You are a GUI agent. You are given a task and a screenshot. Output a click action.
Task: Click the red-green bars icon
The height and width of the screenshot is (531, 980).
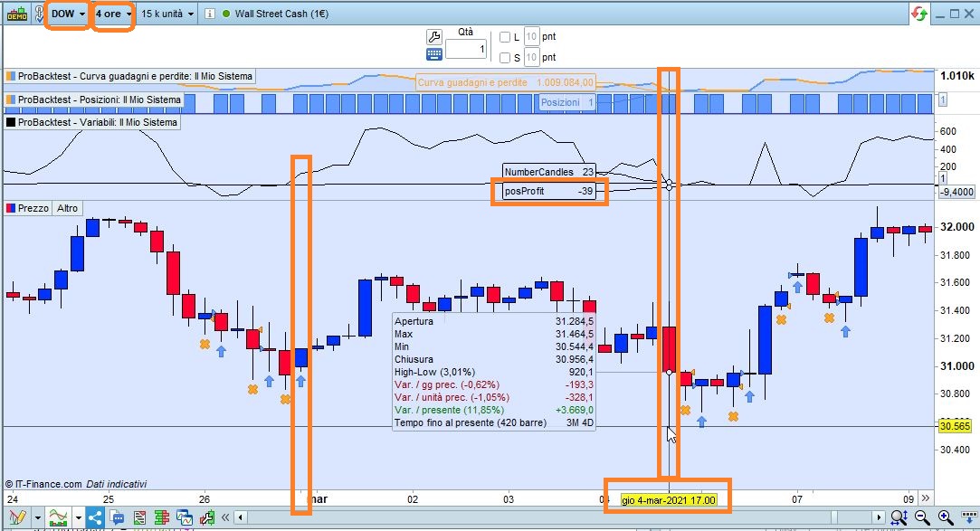(x=162, y=517)
